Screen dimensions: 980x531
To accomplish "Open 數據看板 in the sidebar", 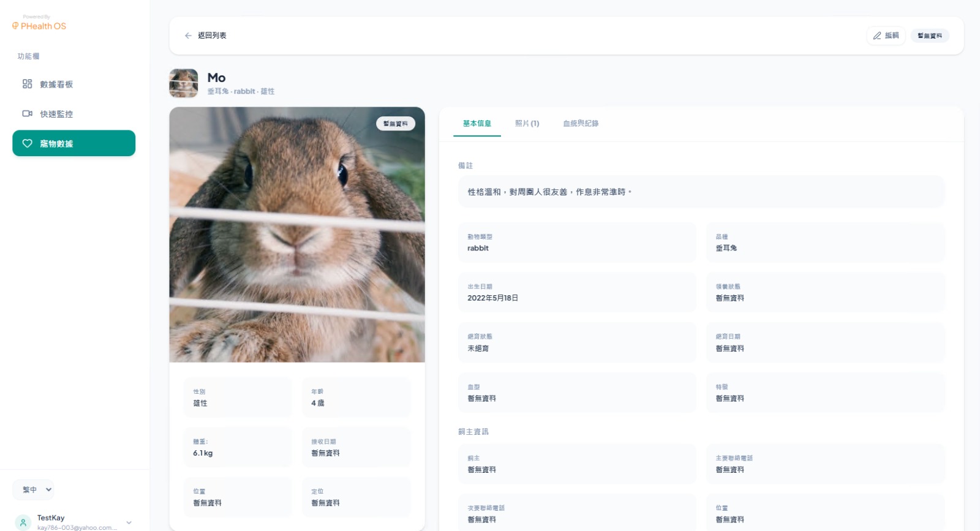I will [73, 84].
